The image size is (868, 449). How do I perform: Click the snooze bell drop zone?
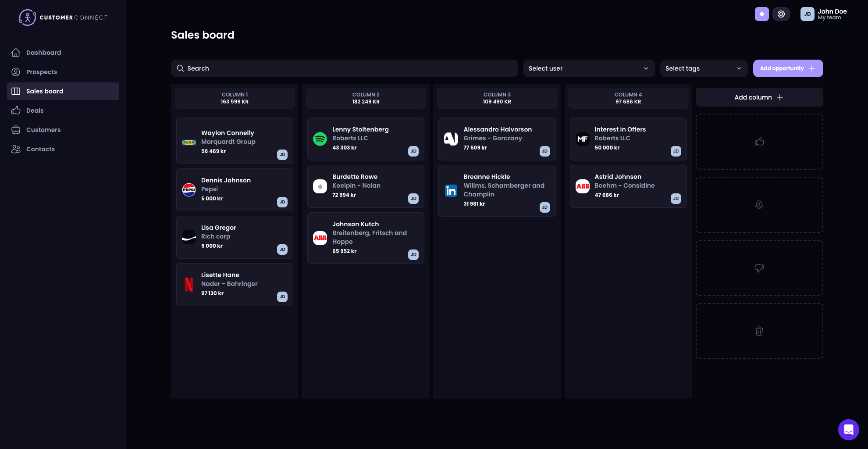click(759, 205)
